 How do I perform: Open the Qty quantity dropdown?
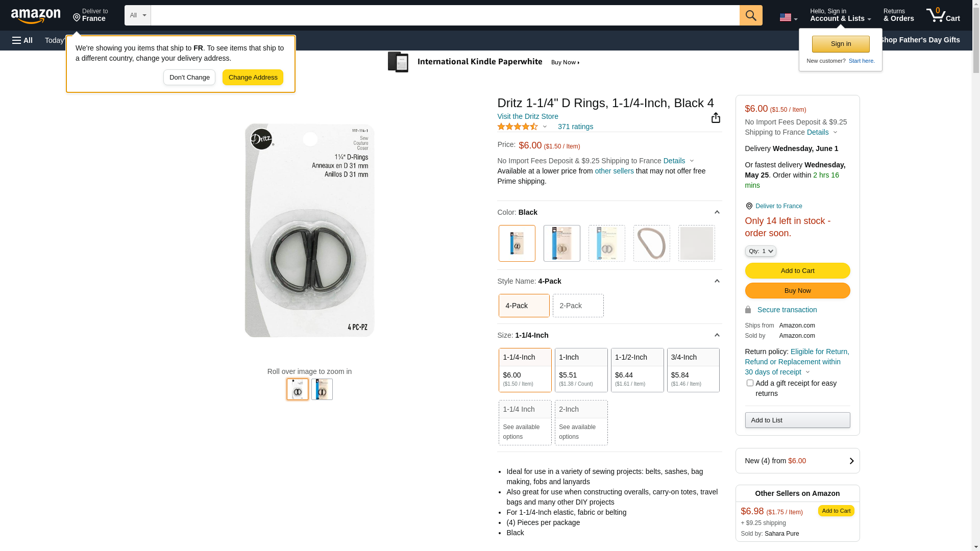point(760,251)
